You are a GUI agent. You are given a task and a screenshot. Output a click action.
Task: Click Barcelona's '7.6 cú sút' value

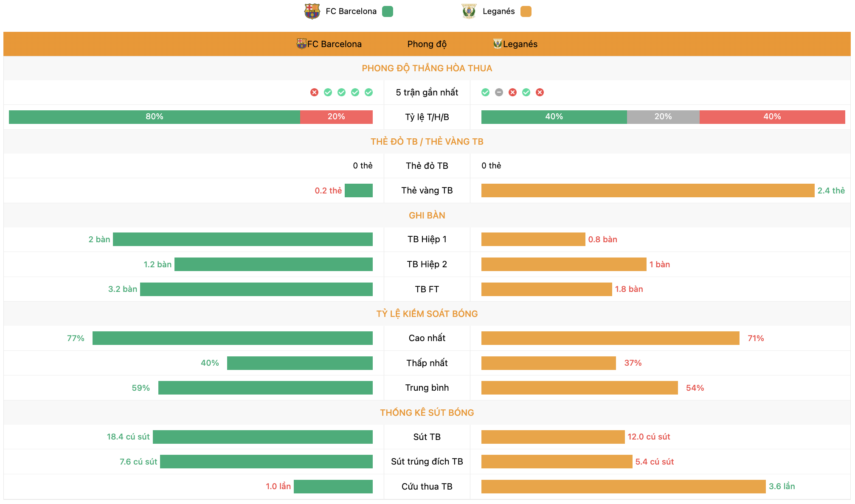point(138,462)
